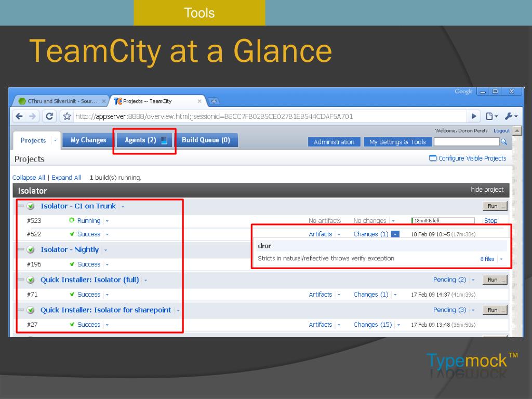Image resolution: width=532 pixels, height=399 pixels.
Task: Bookmark page with the star icon
Action: (x=67, y=116)
